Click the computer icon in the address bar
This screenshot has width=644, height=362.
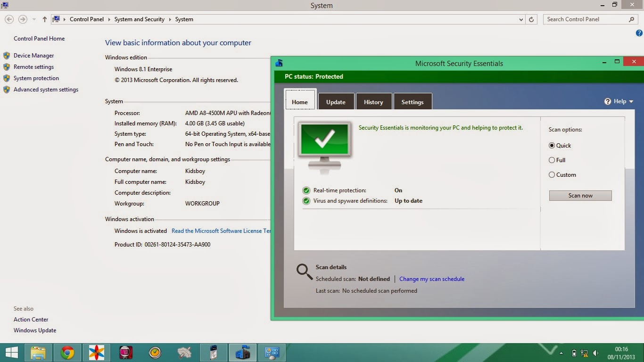click(57, 19)
